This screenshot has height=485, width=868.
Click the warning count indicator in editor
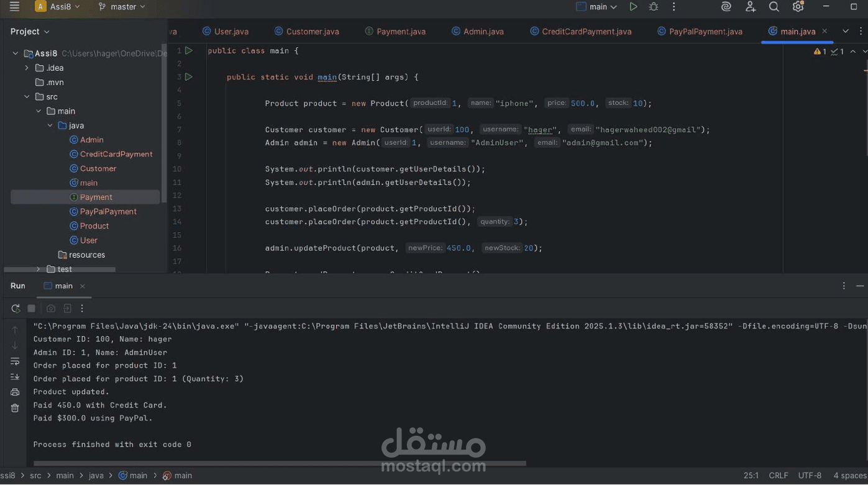pyautogui.click(x=820, y=52)
